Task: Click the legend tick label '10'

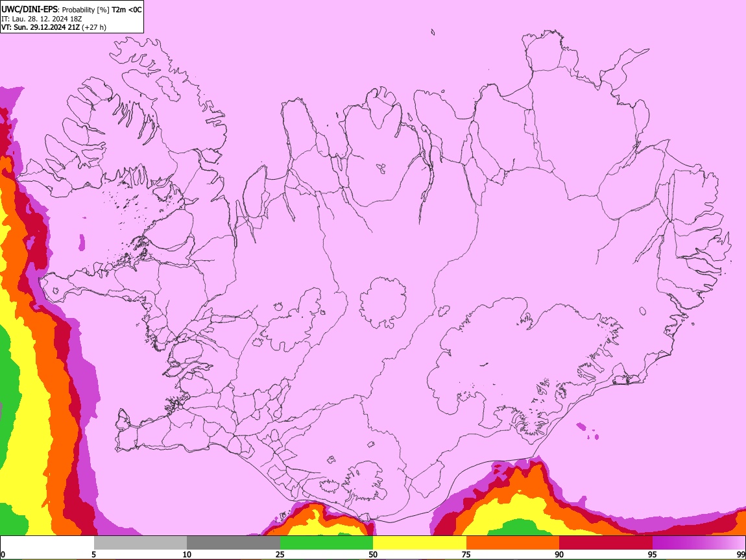Action: (x=187, y=554)
